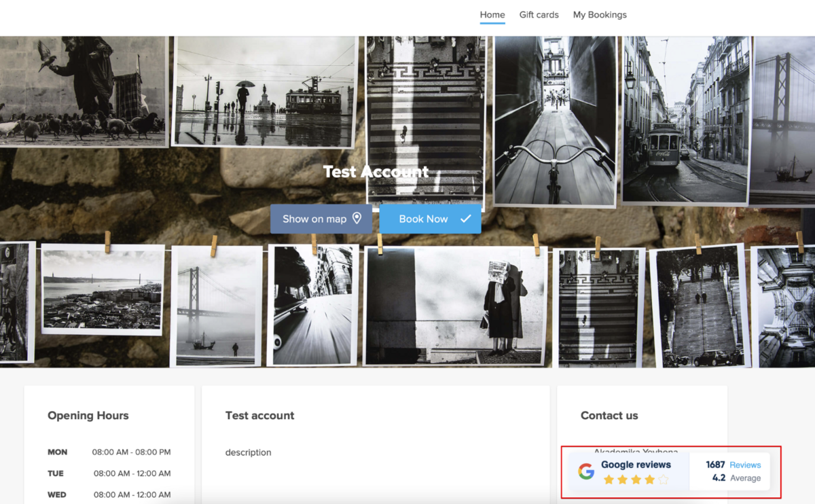Screen dimensions: 815x504
Task: Click the Opening Hours heading
Action: coord(88,416)
